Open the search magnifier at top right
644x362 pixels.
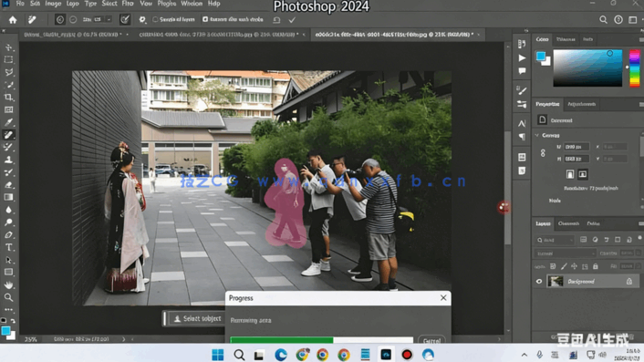coord(603,20)
